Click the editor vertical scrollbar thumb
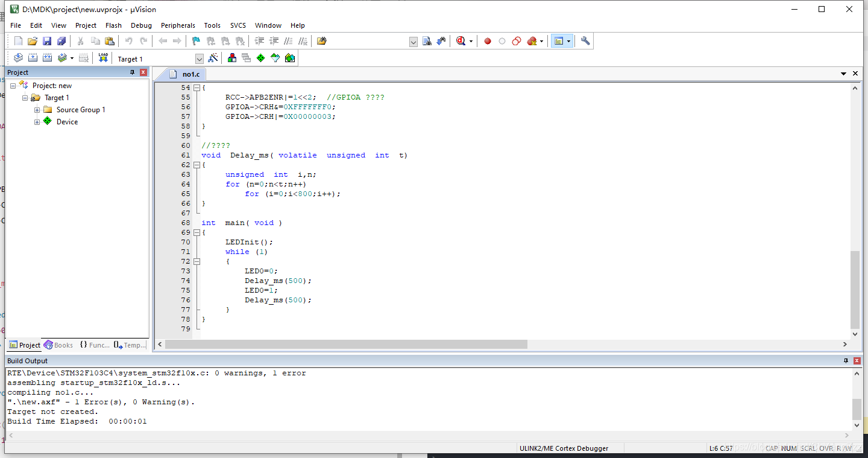 855,289
